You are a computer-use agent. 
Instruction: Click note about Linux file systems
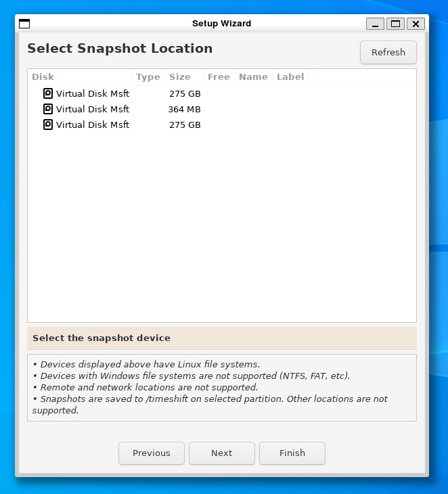(146, 365)
